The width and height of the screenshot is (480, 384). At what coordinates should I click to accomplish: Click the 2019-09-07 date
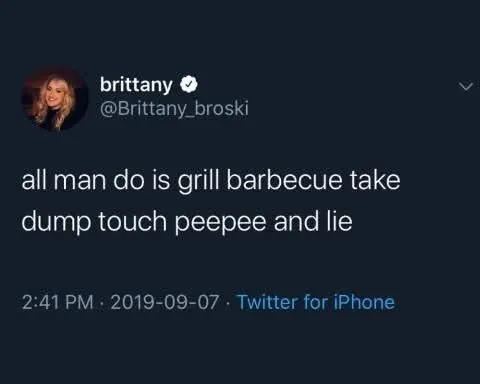(165, 302)
